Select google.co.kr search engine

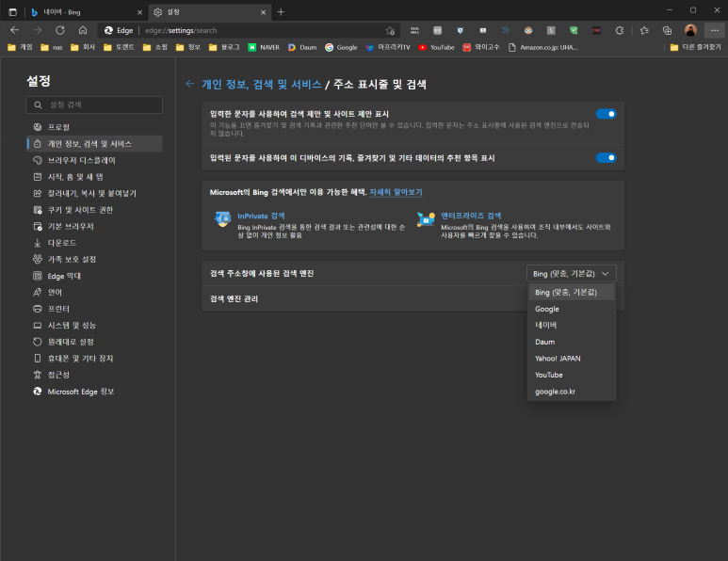coord(572,392)
